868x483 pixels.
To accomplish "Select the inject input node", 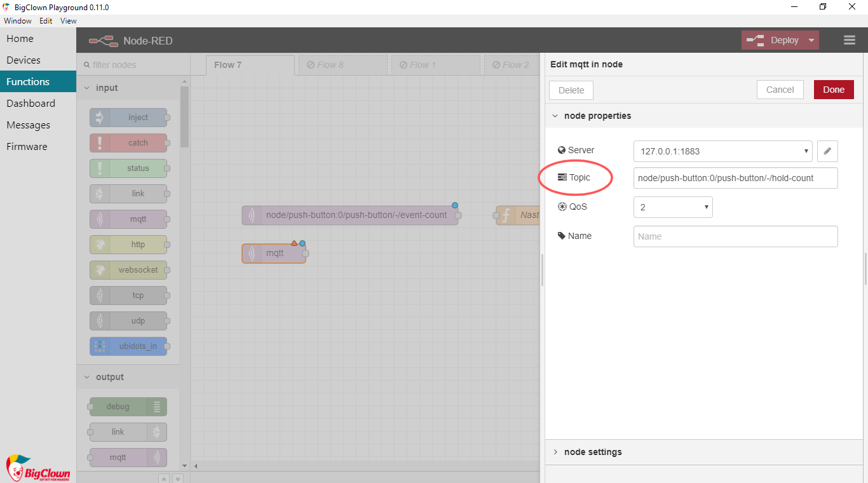I will (128, 118).
